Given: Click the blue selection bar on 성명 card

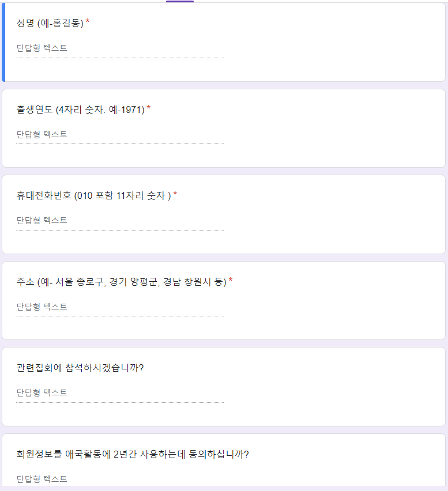Looking at the screenshot, I should coord(3,42).
